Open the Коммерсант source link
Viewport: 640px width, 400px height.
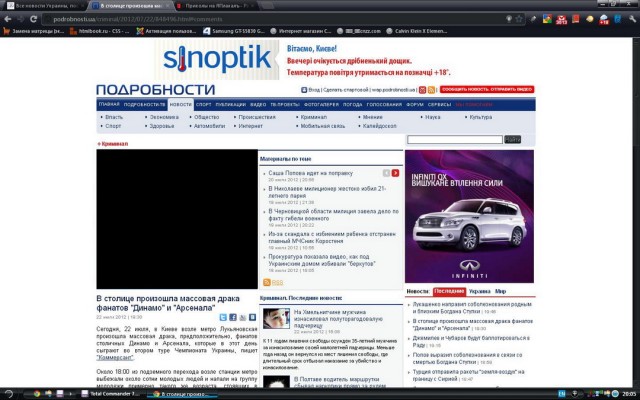115,358
